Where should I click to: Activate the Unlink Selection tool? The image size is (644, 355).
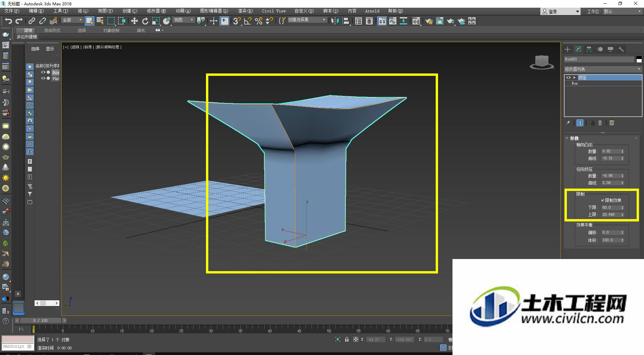coord(42,21)
